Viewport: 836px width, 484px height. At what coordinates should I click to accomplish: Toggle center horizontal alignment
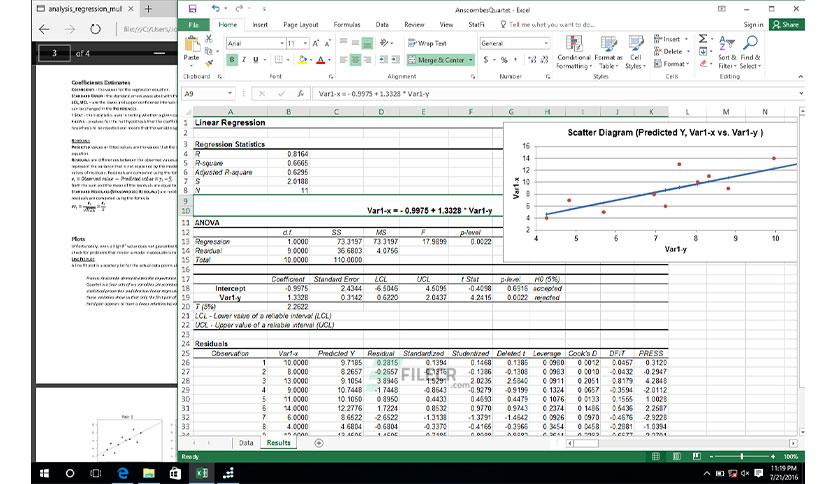[355, 60]
